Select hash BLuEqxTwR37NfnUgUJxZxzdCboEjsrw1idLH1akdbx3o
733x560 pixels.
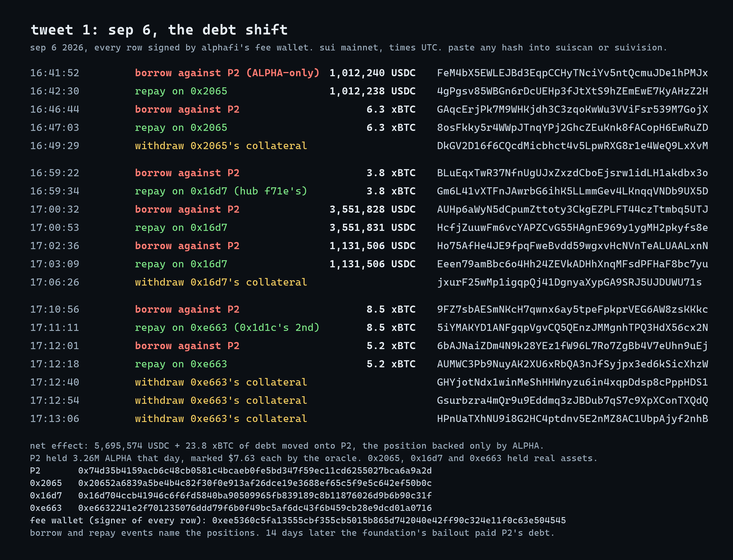[x=572, y=173]
